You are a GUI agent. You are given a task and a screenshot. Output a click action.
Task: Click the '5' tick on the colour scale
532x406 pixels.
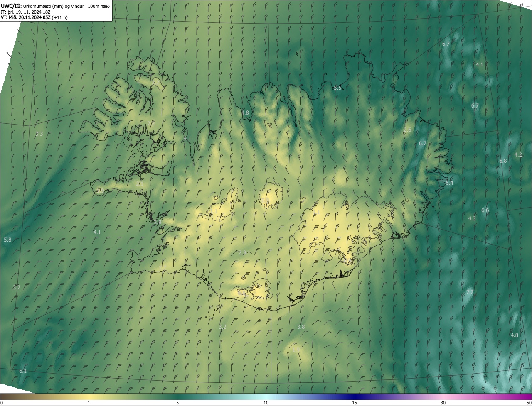[177, 403]
